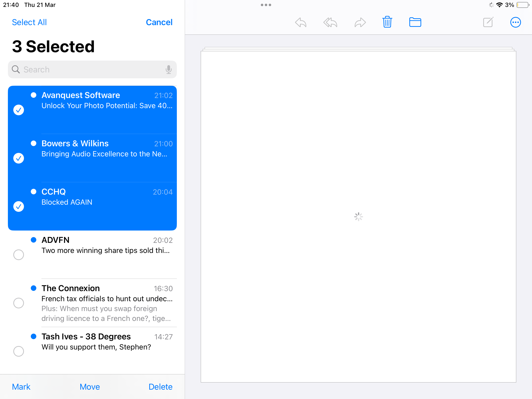The height and width of the screenshot is (399, 532).
Task: Tap The Connexion unread blue dot
Action: click(33, 288)
